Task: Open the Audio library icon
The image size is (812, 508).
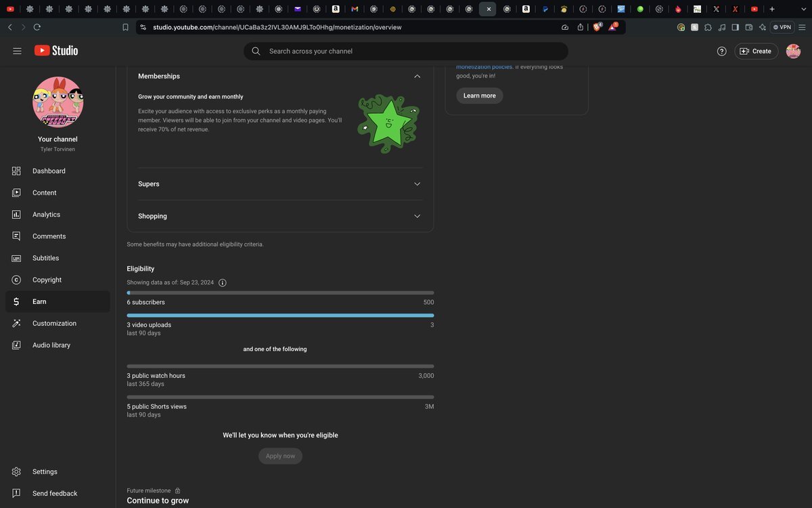Action: point(16,345)
